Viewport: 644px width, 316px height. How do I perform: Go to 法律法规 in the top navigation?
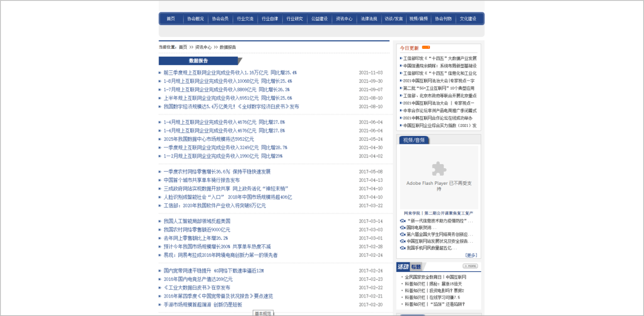point(369,19)
